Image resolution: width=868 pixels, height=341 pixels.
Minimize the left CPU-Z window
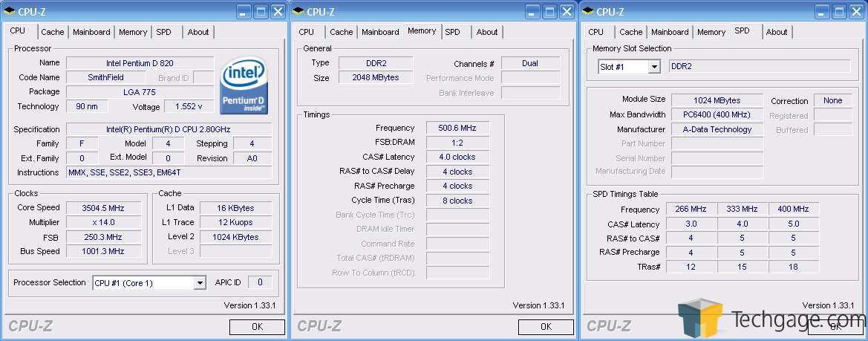coord(244,11)
